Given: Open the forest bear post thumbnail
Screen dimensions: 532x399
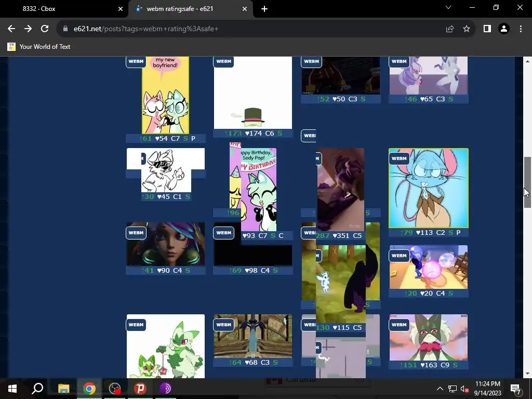Looking at the screenshot, I should (341, 284).
